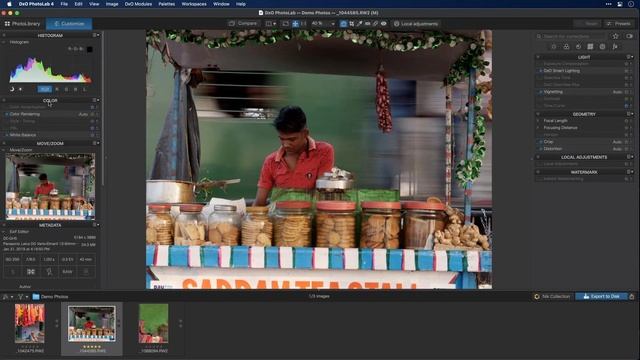The image size is (640, 360).
Task: Select the white balance eyedropper tool
Action: point(360,24)
